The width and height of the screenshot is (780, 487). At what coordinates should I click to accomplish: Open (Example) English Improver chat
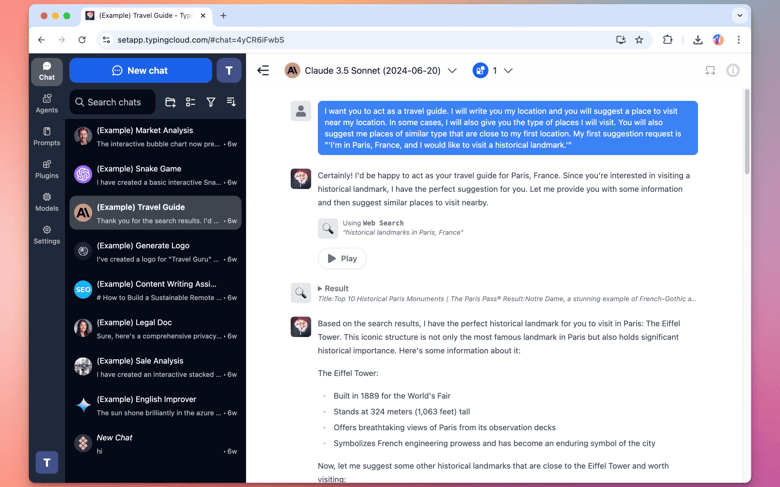coord(155,405)
